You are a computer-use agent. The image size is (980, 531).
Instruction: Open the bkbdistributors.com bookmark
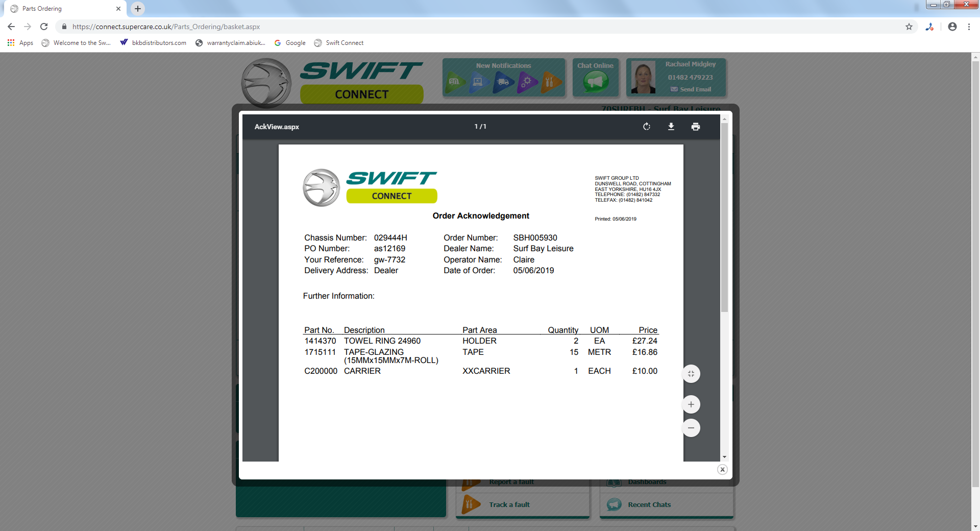coord(153,43)
